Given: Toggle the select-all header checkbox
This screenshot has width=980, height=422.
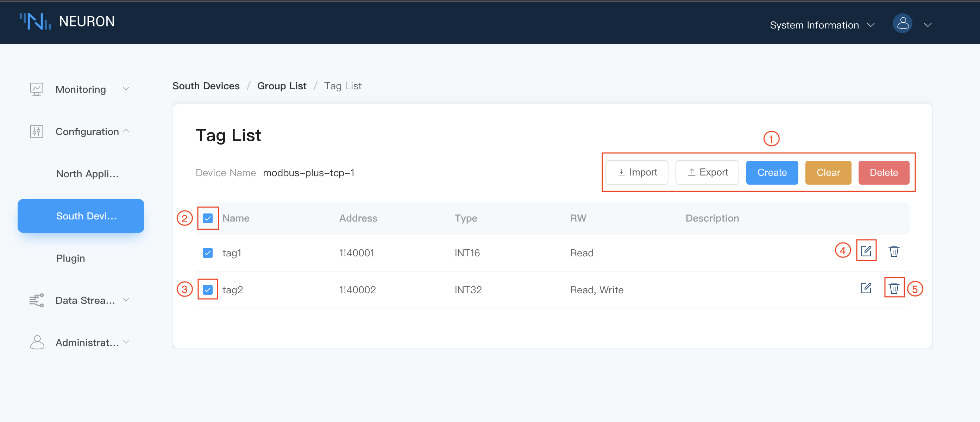Looking at the screenshot, I should pyautogui.click(x=208, y=218).
